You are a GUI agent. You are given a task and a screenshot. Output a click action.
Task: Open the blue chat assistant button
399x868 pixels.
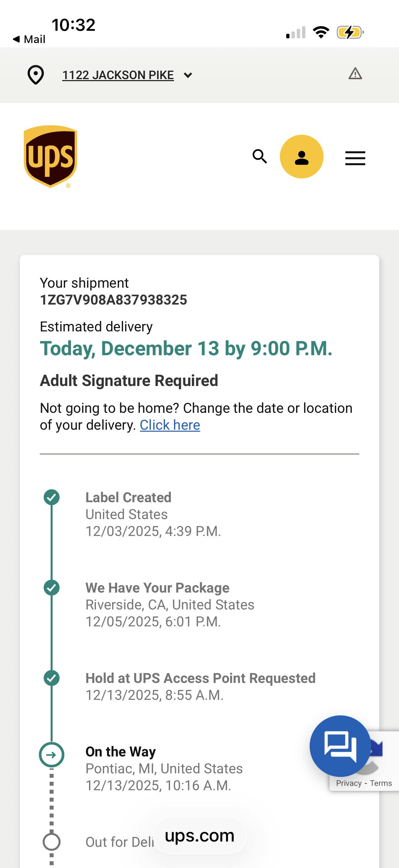click(x=340, y=746)
